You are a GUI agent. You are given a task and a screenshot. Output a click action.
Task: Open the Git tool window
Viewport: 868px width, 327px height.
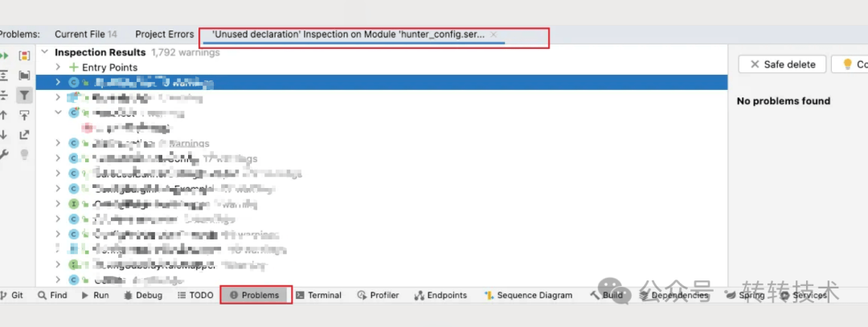pyautogui.click(x=11, y=295)
